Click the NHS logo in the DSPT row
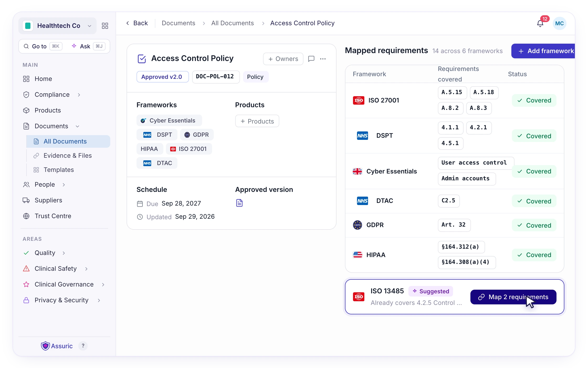This screenshot has height=368, width=588. point(363,136)
